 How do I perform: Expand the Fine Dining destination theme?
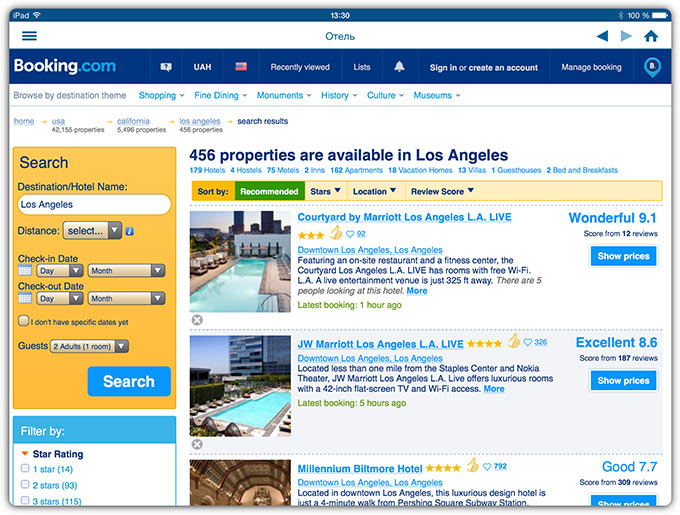coord(220,95)
